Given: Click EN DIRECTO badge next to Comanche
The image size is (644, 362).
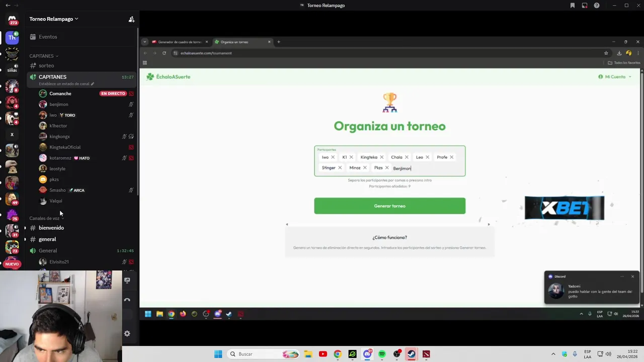Looking at the screenshot, I should (113, 94).
